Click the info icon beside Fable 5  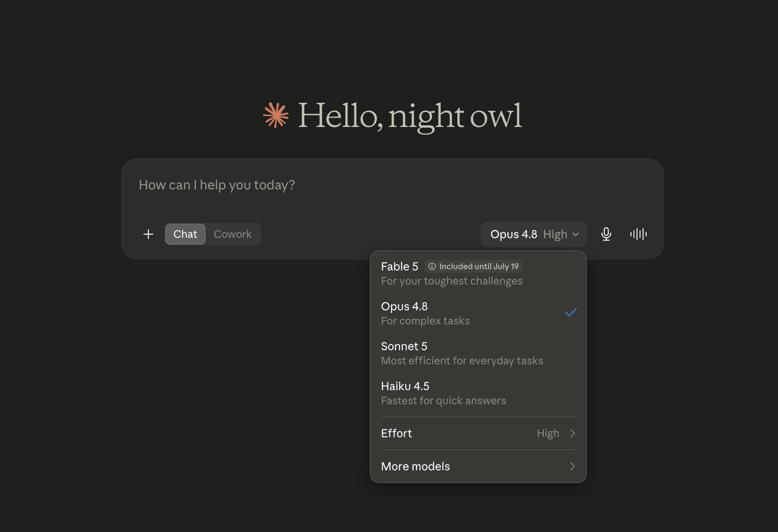pos(432,266)
